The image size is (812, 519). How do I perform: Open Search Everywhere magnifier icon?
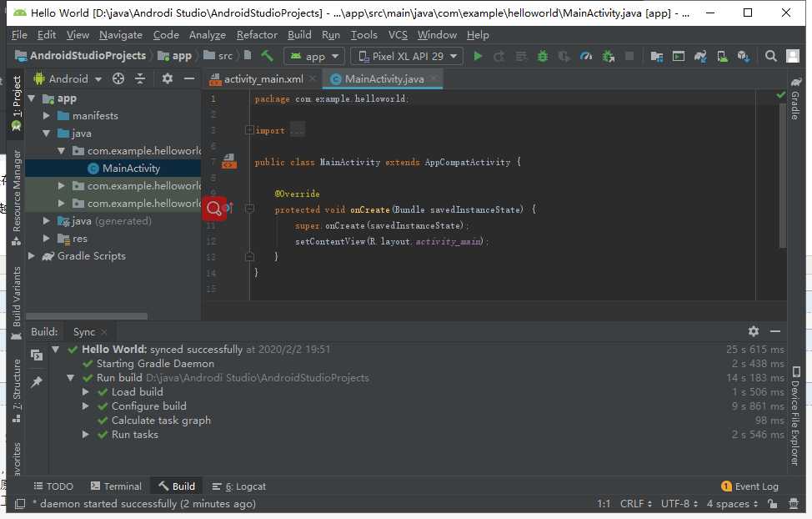[x=770, y=56]
